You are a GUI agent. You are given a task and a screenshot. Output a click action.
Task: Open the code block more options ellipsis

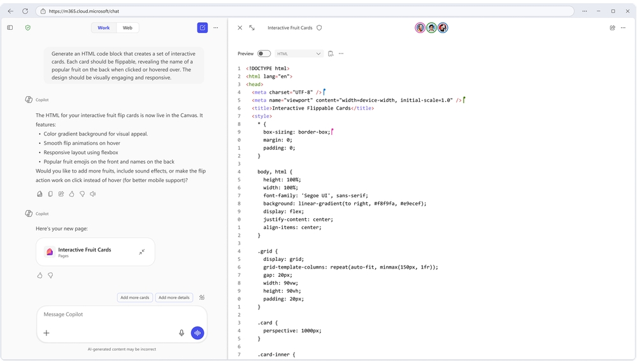[341, 53]
